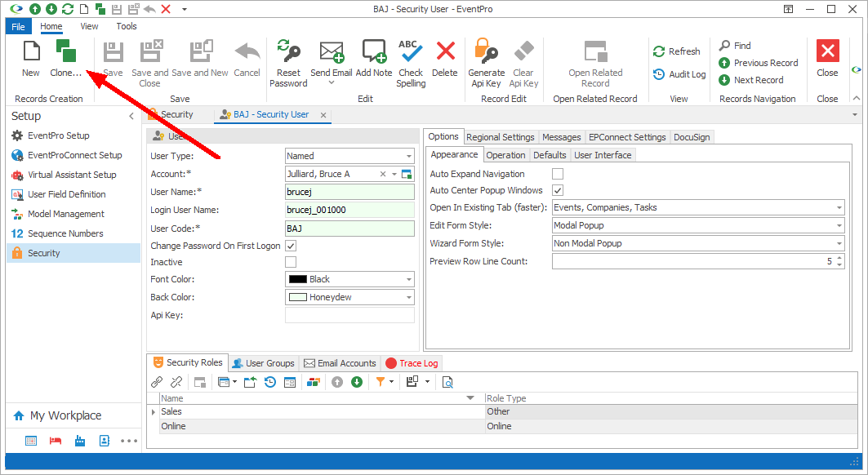Switch to the User Groups tab
This screenshot has width=868, height=475.
[264, 363]
